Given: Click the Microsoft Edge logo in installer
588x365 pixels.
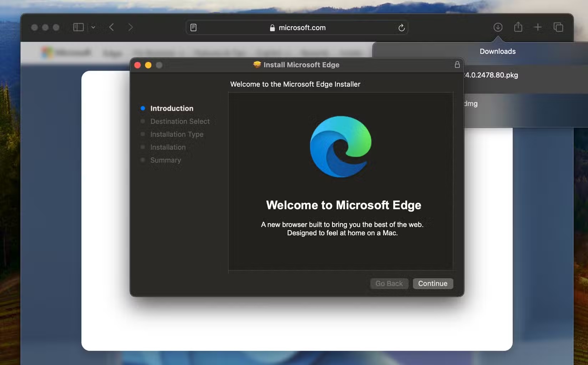Looking at the screenshot, I should click(341, 146).
